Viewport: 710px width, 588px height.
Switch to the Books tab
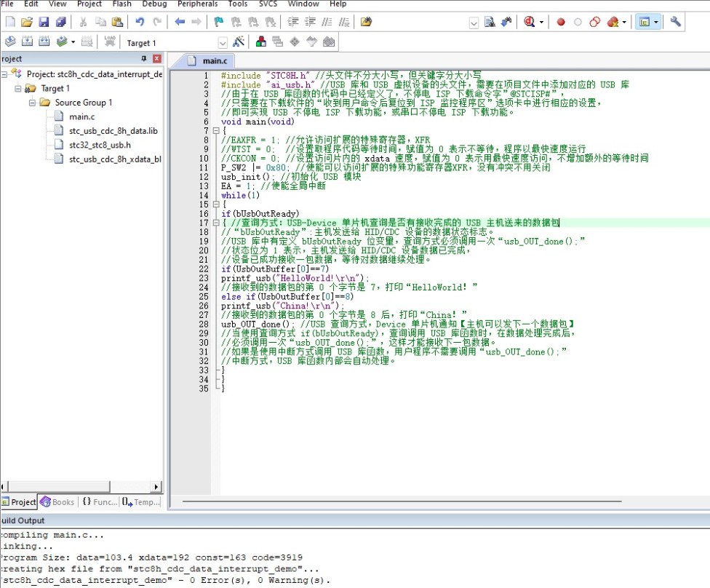tap(57, 502)
